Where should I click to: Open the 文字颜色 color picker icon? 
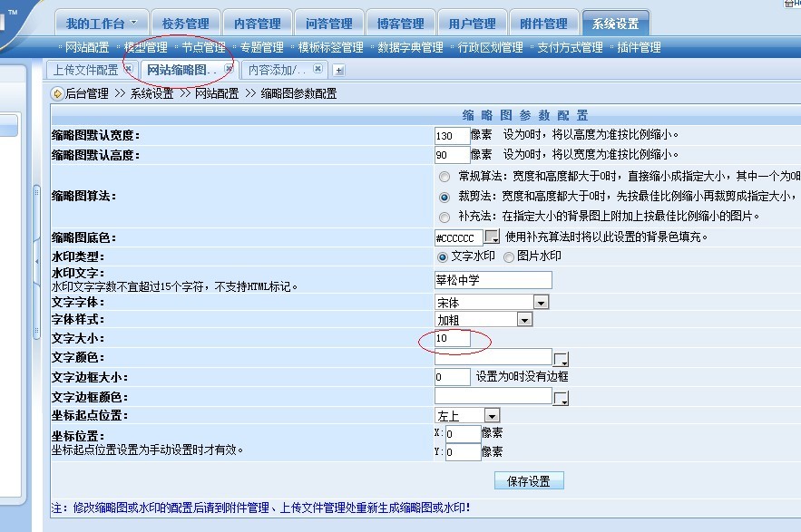click(561, 359)
